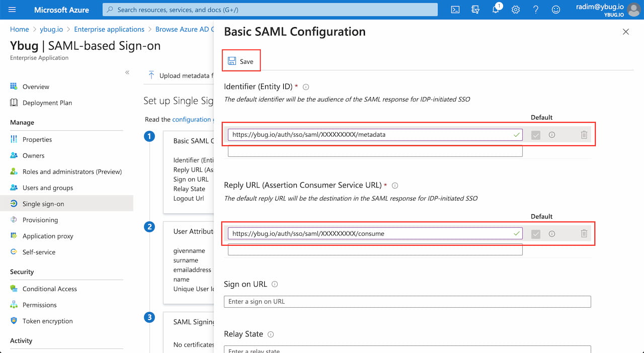Open the directory and subscription filter
The image size is (644, 353).
point(475,10)
